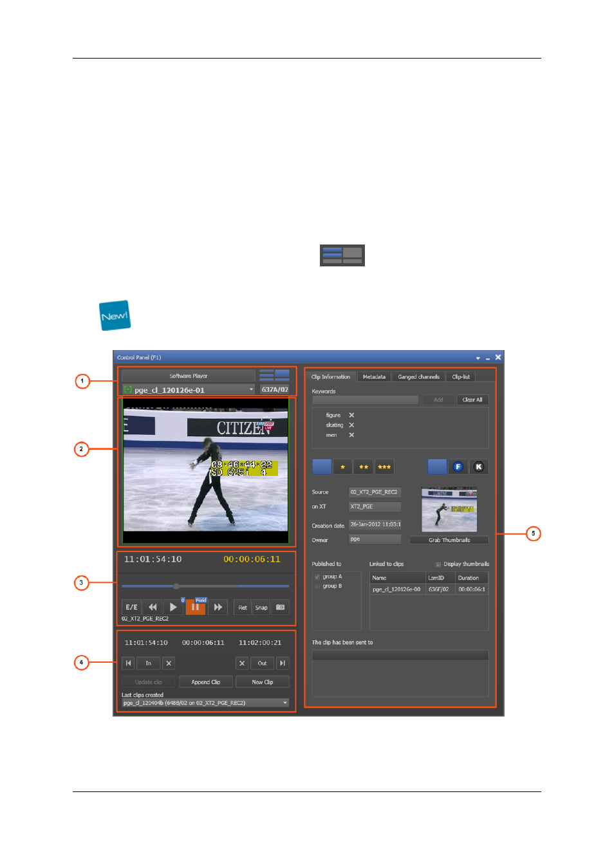The width and height of the screenshot is (614, 868).
Task: Click the 636F/02 LsmID cell
Action: (x=440, y=589)
